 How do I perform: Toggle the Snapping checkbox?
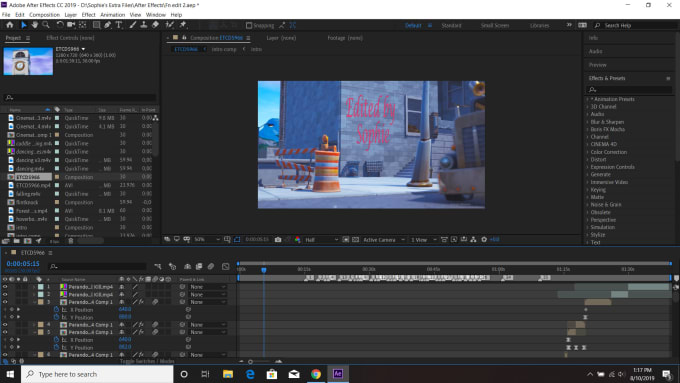click(x=249, y=26)
